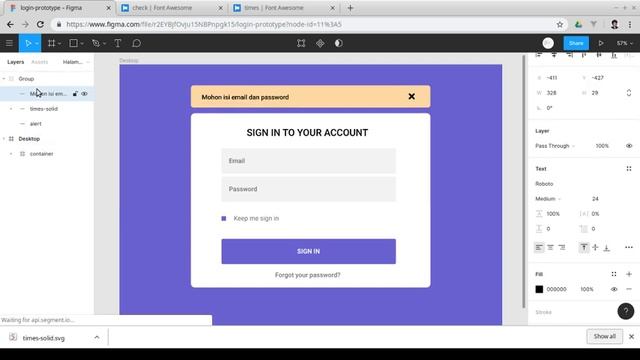
Task: Click the Edit Object toolbar icon
Action: coord(301,43)
